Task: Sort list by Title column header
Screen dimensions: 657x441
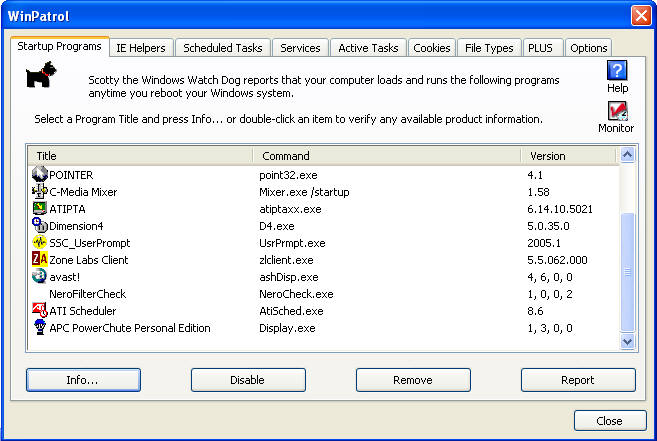Action: coord(140,156)
